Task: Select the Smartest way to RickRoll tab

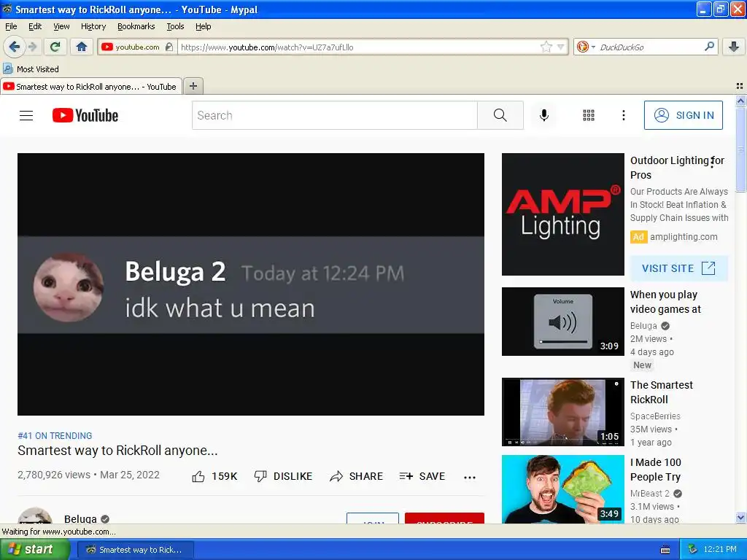Action: click(x=91, y=86)
